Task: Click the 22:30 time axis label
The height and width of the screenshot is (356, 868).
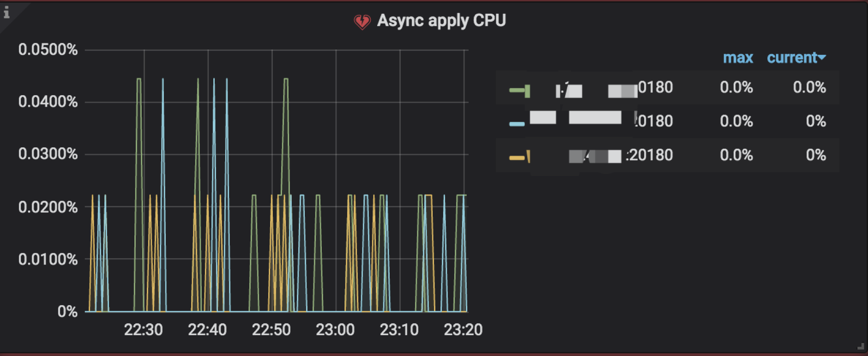Action: [x=143, y=330]
